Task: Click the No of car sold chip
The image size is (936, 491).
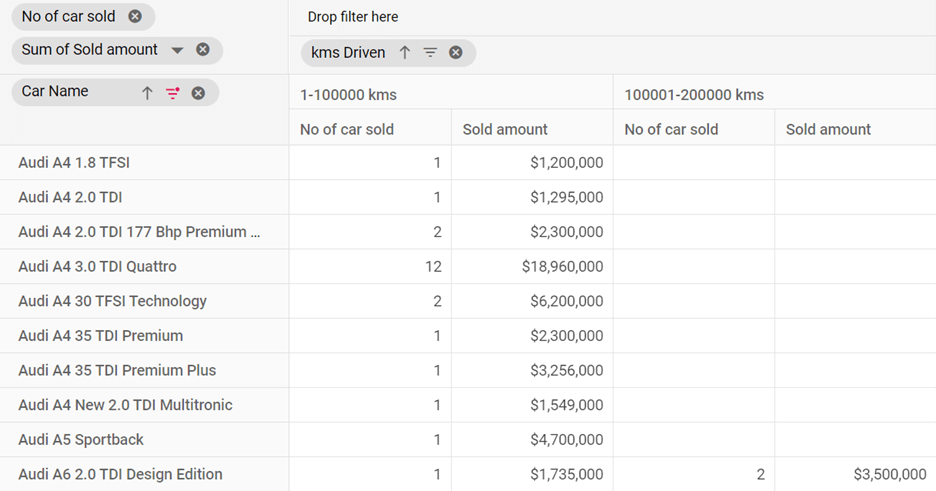Action: point(83,17)
